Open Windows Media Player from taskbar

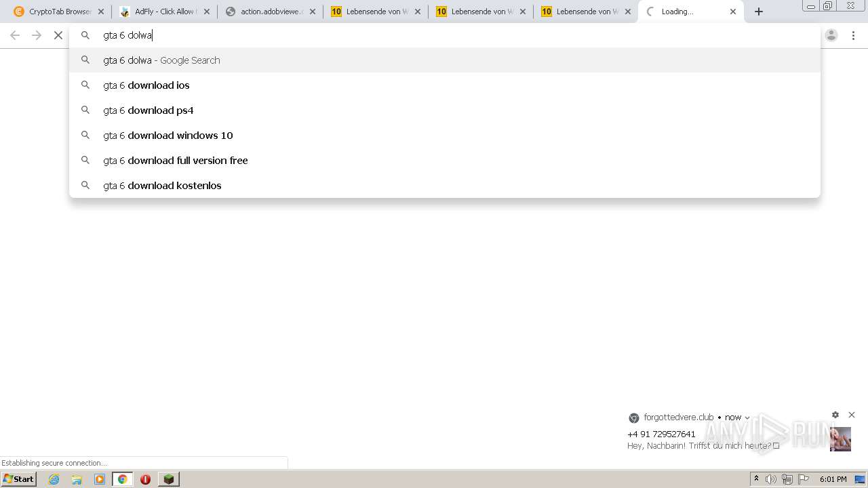point(100,479)
